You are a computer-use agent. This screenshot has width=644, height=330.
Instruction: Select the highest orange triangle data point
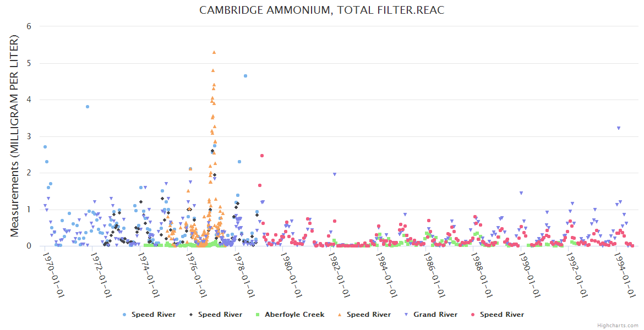point(214,52)
